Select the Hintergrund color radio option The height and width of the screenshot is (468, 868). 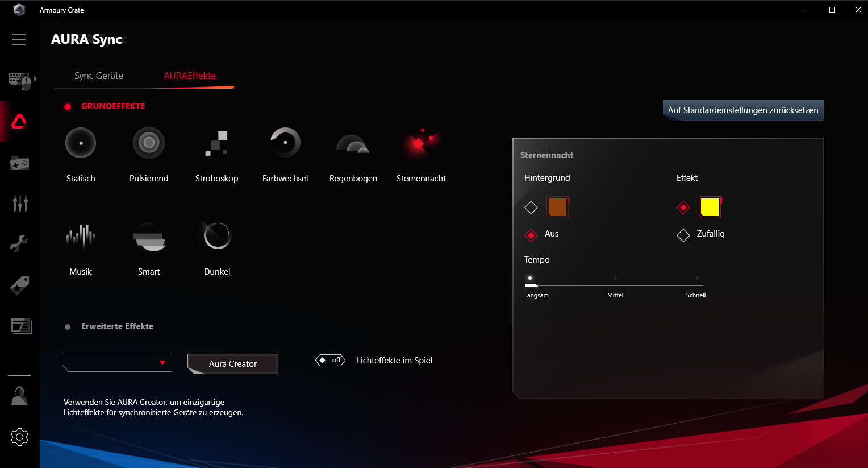click(531, 208)
